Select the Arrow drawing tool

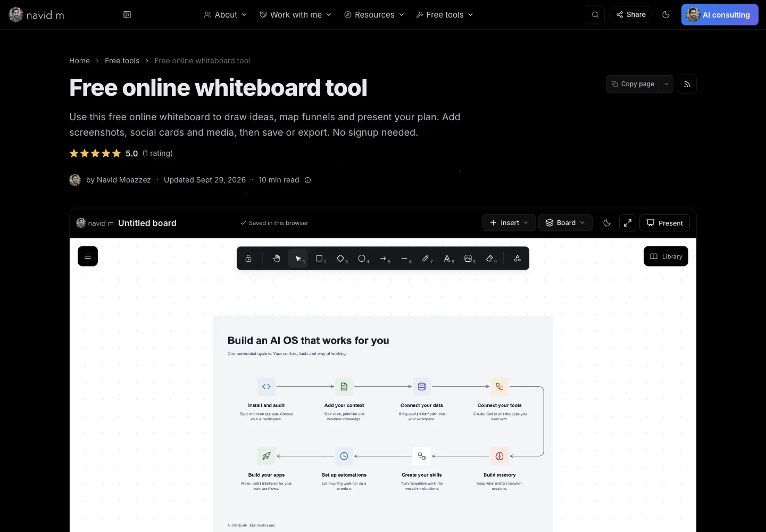[383, 259]
